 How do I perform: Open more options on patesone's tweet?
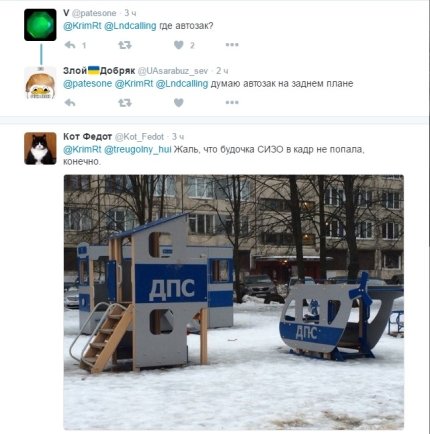(x=232, y=45)
